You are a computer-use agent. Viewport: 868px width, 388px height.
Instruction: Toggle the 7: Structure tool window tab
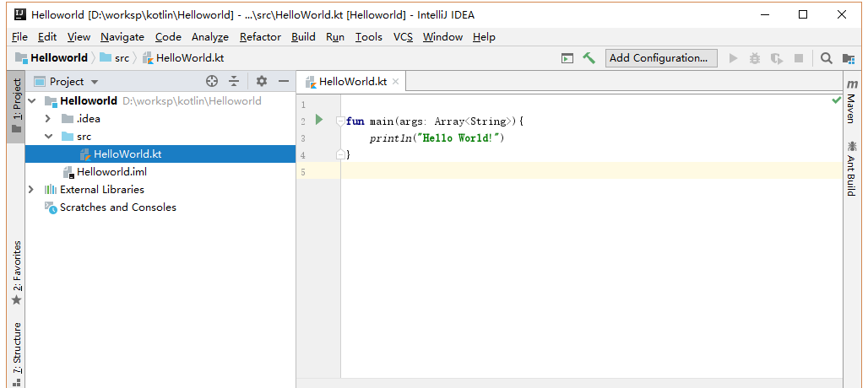click(16, 353)
